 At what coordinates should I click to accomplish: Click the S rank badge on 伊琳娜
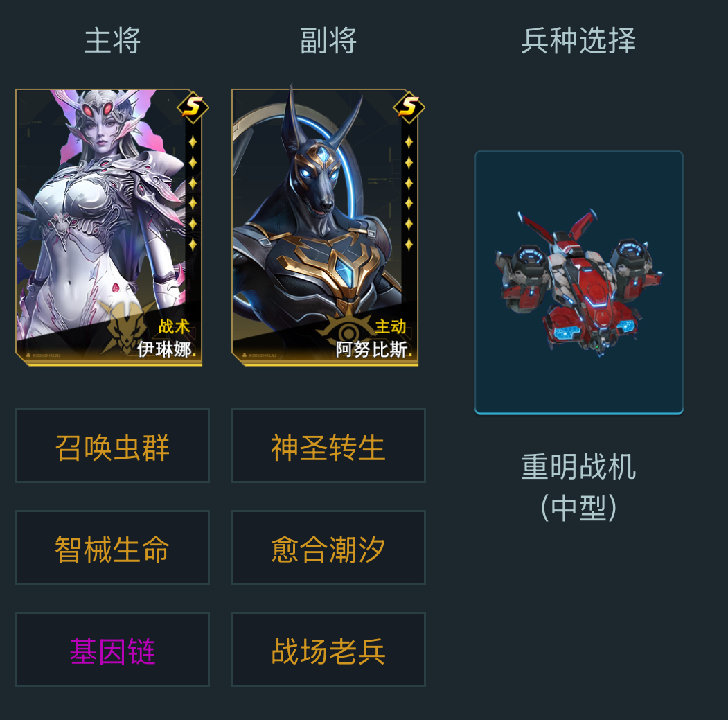[x=193, y=107]
